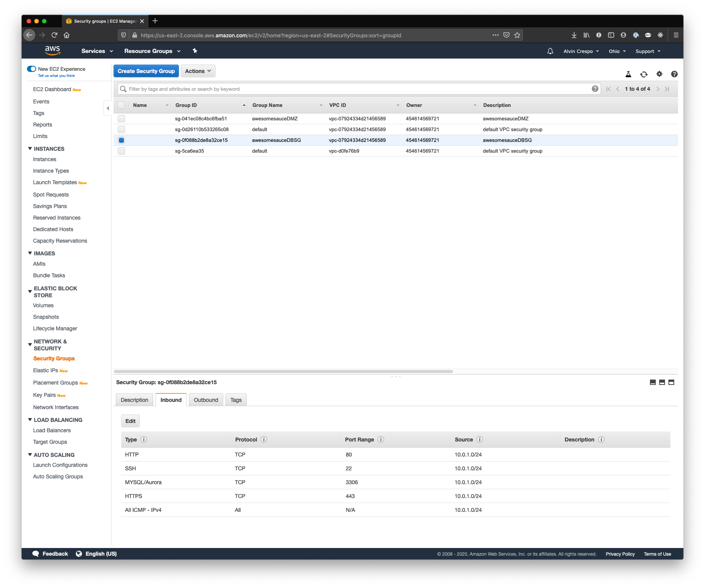Click the Create Security Group button
Image resolution: width=705 pixels, height=588 pixels.
[146, 71]
